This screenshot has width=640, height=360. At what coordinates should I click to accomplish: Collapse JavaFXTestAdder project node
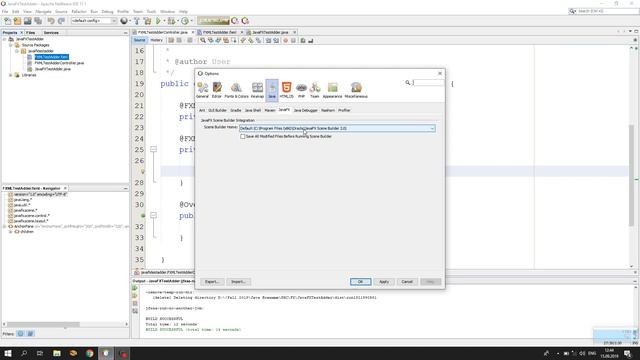(x=5, y=39)
